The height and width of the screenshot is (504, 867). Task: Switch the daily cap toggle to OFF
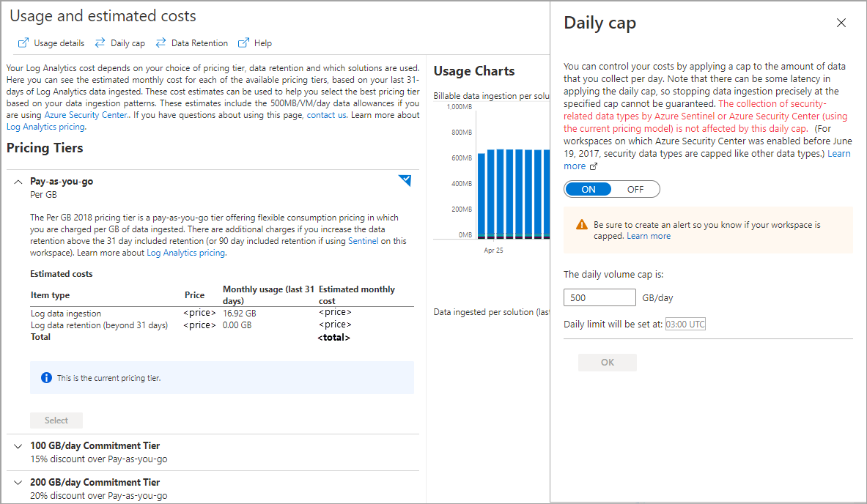click(635, 190)
